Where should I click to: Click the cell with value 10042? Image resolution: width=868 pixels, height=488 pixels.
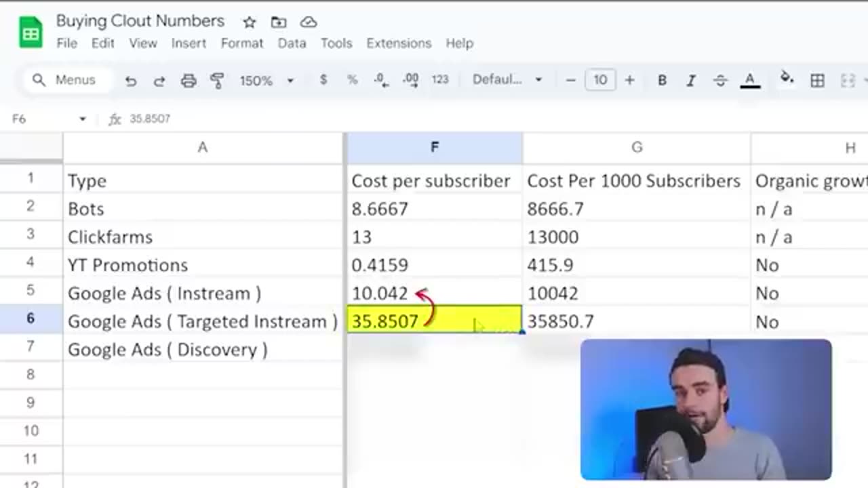(x=637, y=293)
